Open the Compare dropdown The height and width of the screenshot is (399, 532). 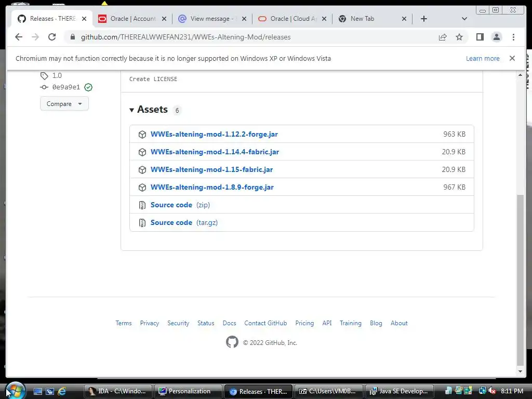tap(64, 103)
